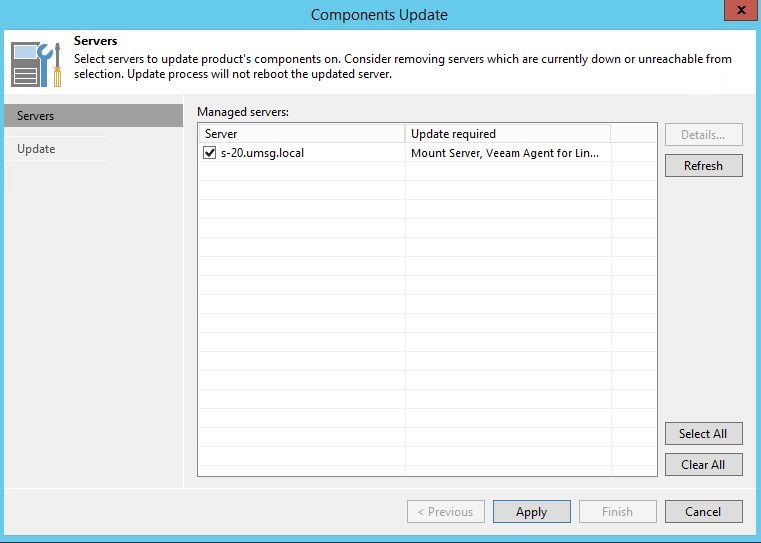Screen dimensions: 761x543
Task: Select the Servers step in sidebar
Action: (92, 116)
